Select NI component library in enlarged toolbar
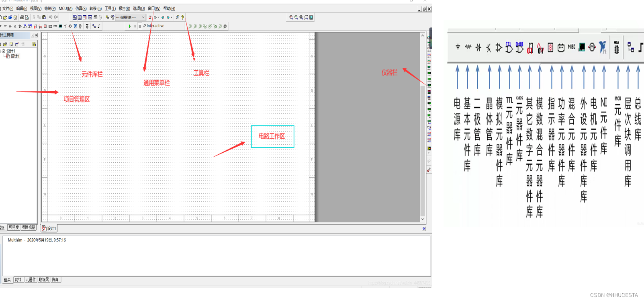 [x=603, y=47]
